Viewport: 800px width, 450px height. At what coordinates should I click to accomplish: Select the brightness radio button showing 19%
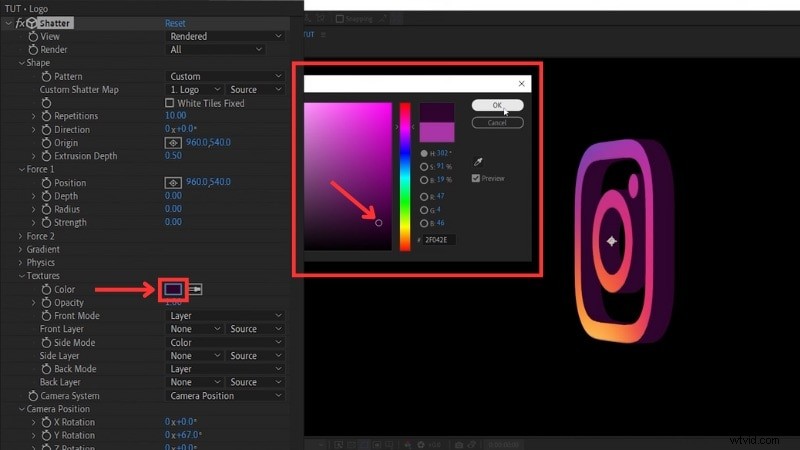(424, 180)
